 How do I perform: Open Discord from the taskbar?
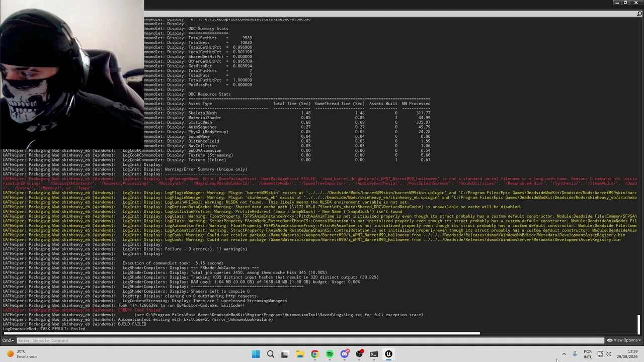[x=345, y=354]
